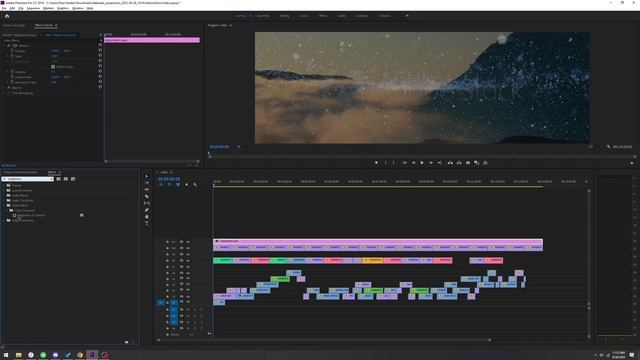Filter effects by YUV Effects icon
The height and width of the screenshot is (360, 640).
click(73, 179)
